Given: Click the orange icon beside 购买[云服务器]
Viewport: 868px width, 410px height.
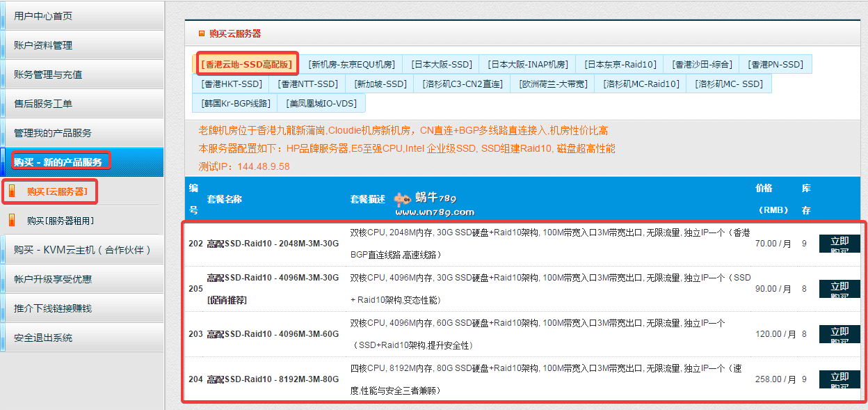Looking at the screenshot, I should pos(11,191).
